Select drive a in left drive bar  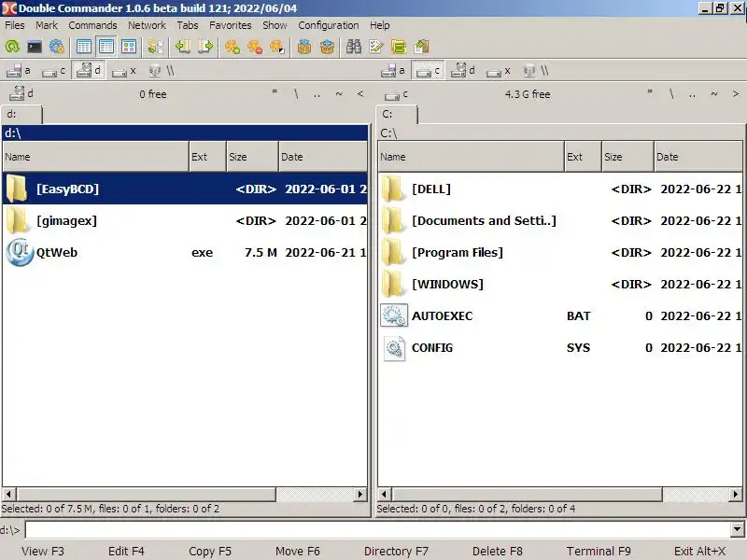point(19,71)
